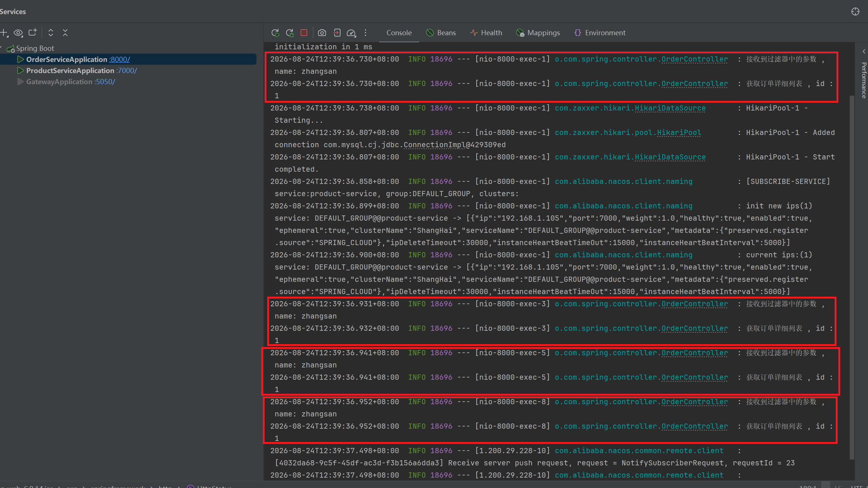Screen dimensions: 868x488
Task: Open OrderController link on the 36.931 line
Action: 695,304
